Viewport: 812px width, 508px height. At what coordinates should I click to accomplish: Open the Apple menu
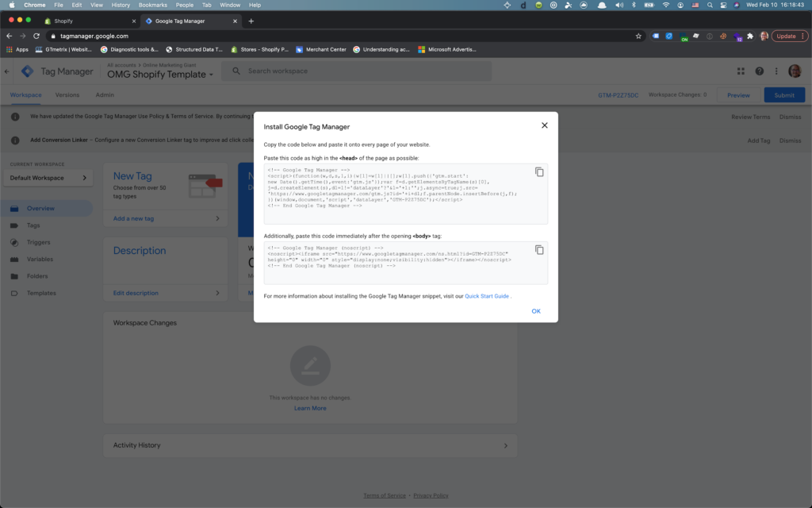12,6
